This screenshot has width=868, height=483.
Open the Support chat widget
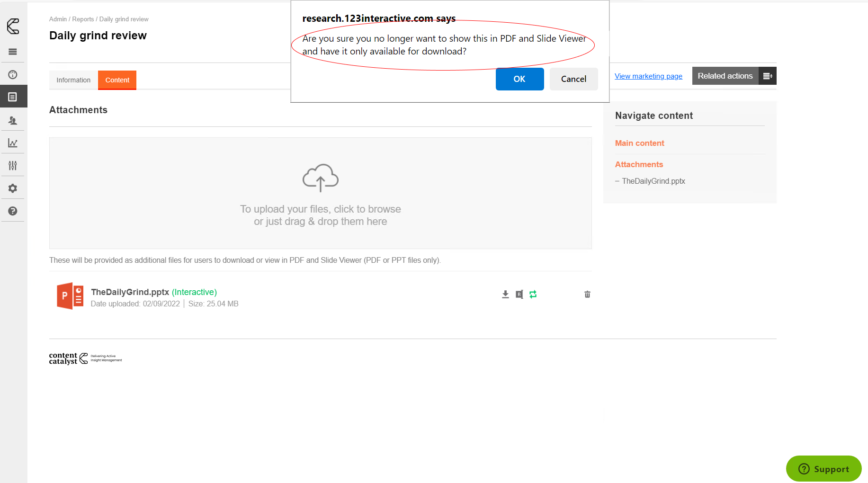(x=823, y=468)
